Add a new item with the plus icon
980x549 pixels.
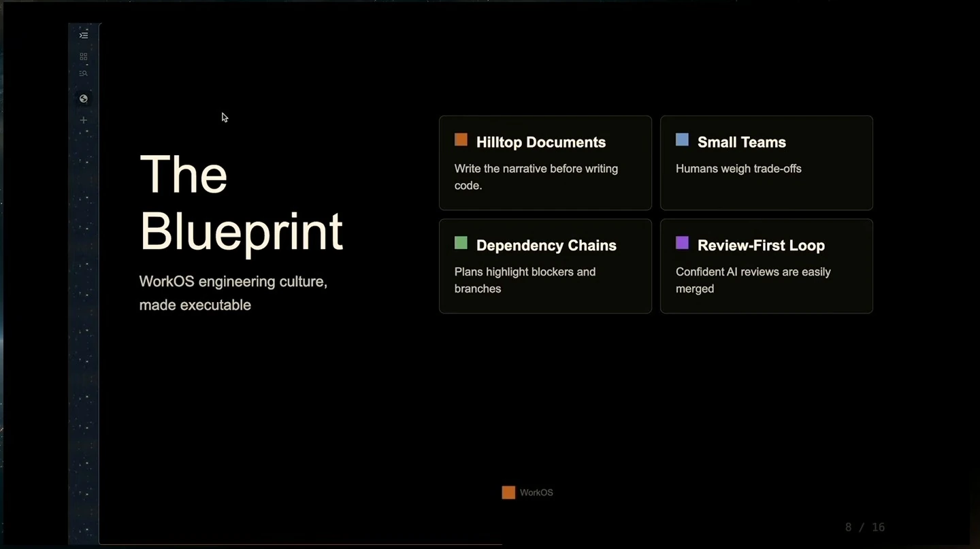click(84, 120)
